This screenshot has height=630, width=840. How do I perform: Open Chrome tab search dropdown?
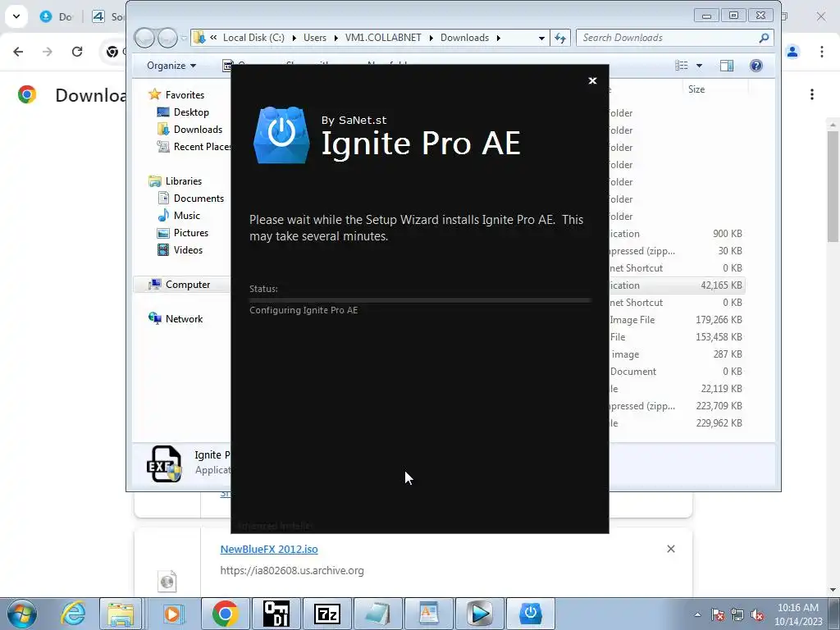(16, 16)
